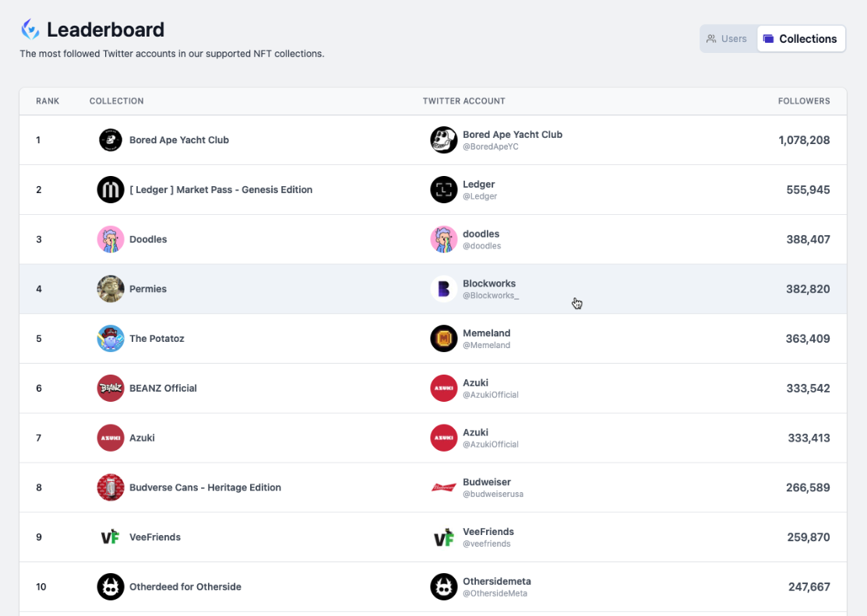Click the Otherdeed for Otherside collection avatar

pyautogui.click(x=111, y=586)
